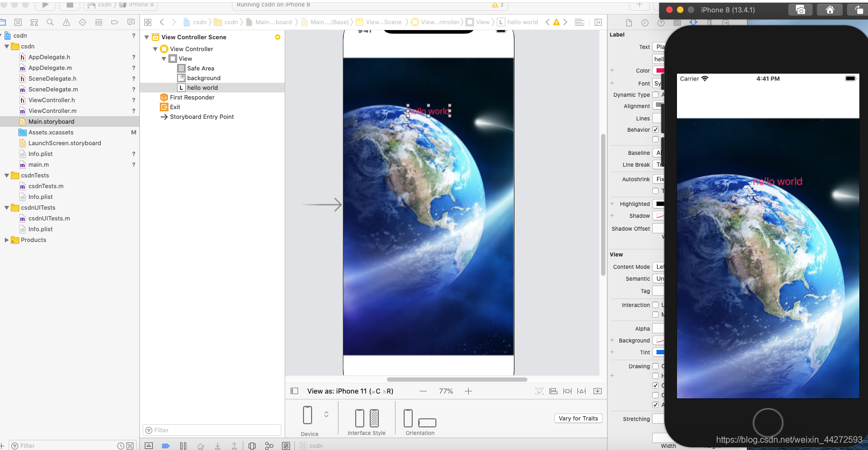Open ViewController.m in the navigator

(52, 111)
